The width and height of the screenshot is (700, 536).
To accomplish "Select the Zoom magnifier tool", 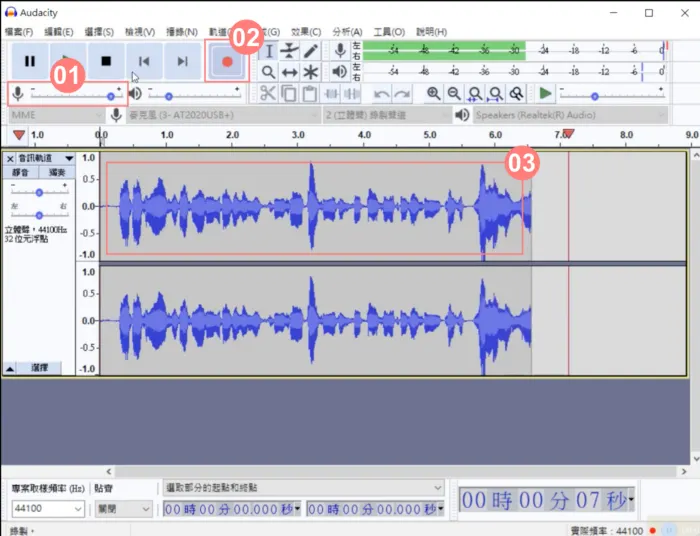I will pyautogui.click(x=268, y=72).
